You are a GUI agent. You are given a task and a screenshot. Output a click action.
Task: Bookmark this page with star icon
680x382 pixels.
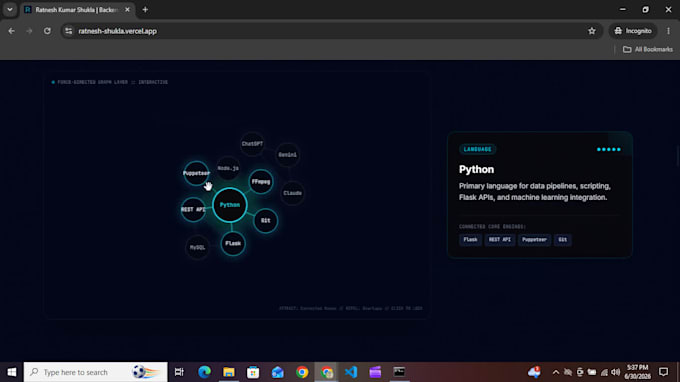[x=592, y=31]
